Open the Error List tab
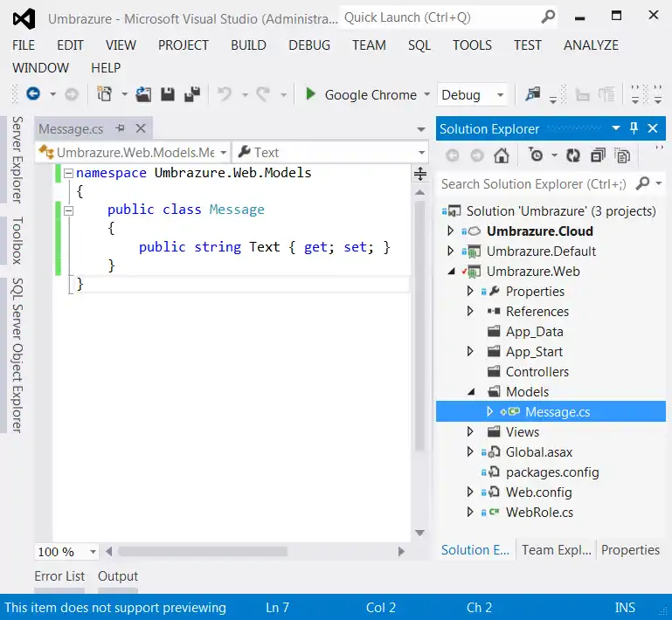The height and width of the screenshot is (620, 672). click(59, 576)
